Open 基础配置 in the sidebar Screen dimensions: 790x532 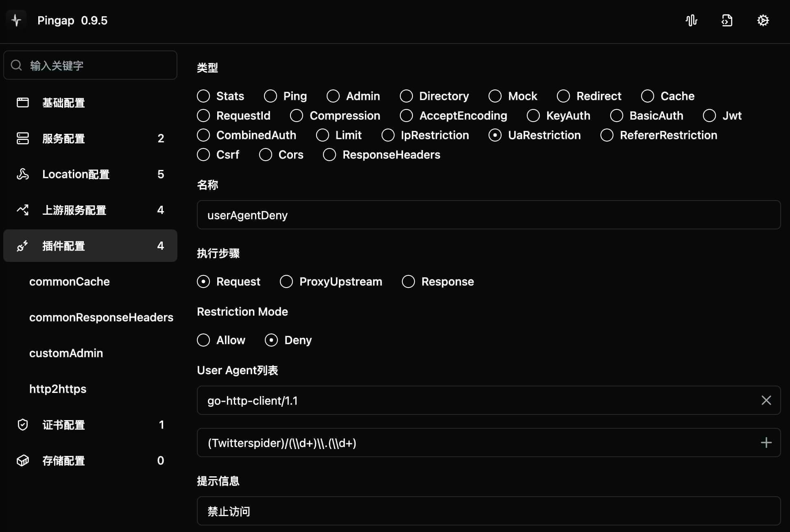pyautogui.click(x=90, y=102)
